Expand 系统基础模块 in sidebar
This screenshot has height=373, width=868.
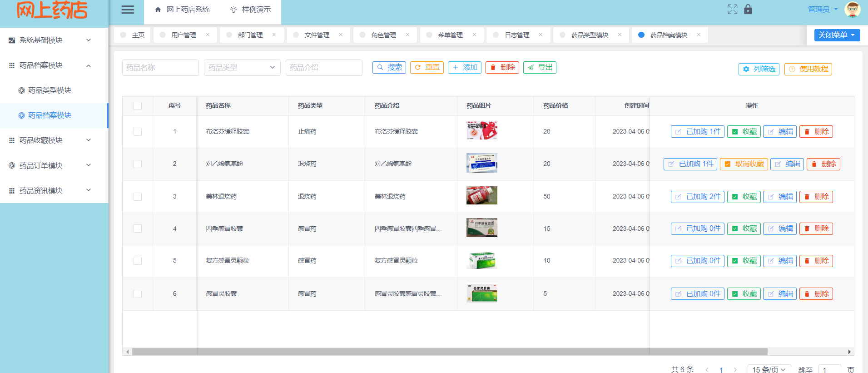point(54,40)
